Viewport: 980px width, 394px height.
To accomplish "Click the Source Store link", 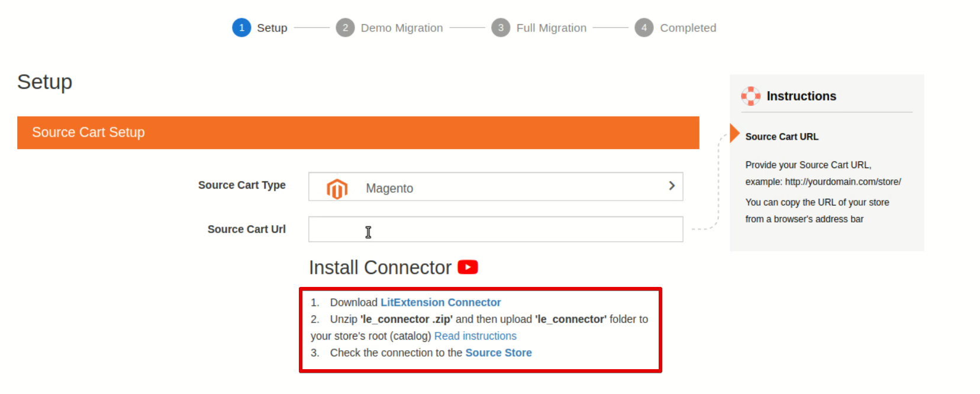I will tap(498, 353).
